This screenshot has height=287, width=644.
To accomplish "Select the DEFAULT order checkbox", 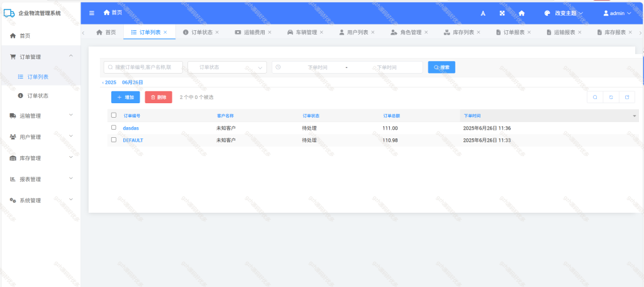I will (x=114, y=140).
